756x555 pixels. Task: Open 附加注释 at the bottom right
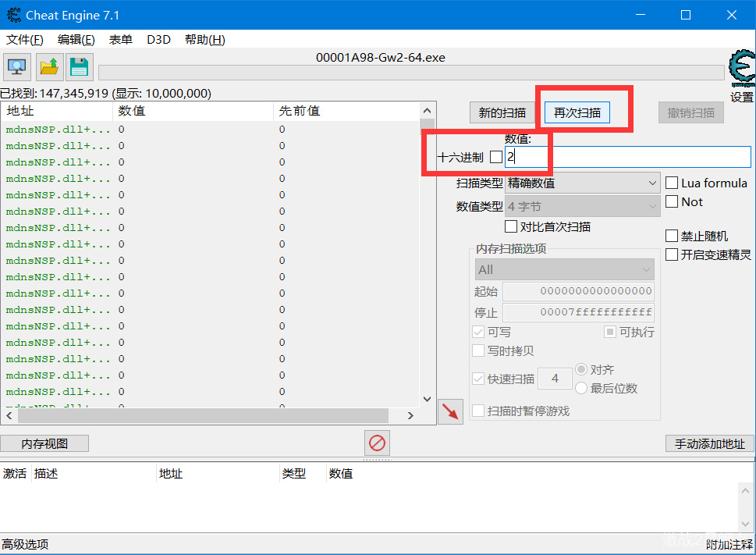(x=729, y=545)
